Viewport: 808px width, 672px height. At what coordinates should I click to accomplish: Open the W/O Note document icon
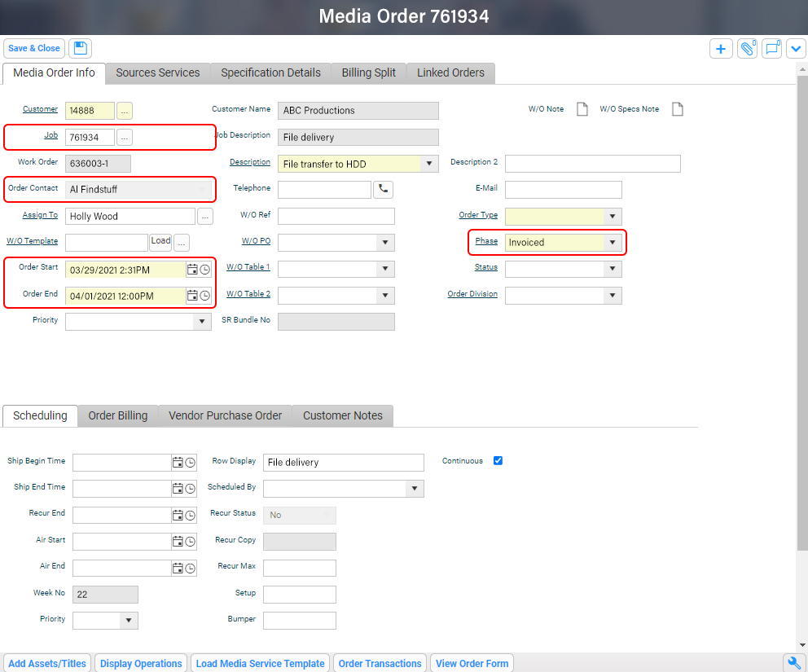(582, 108)
